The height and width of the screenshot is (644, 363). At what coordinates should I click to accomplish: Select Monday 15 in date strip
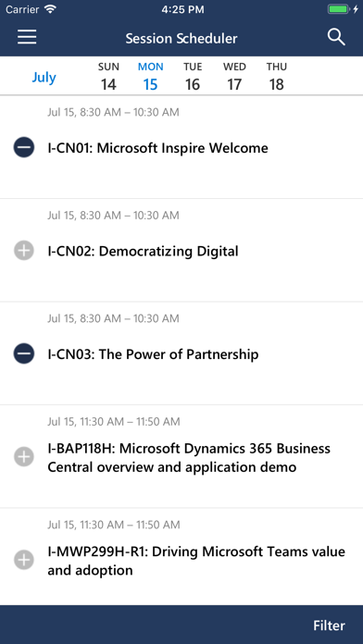(150, 77)
